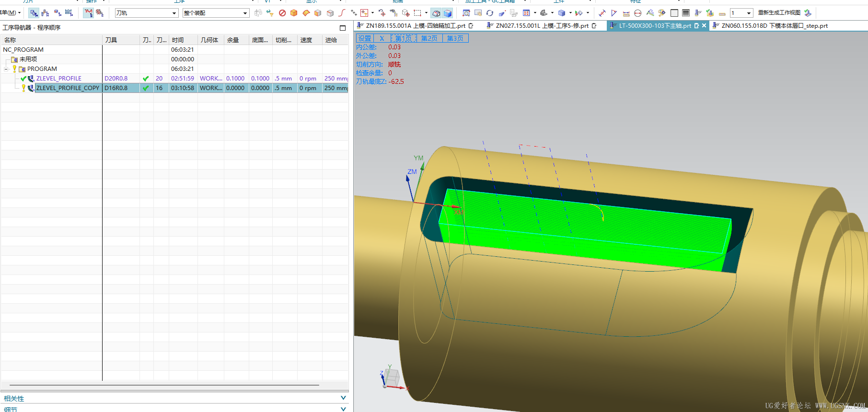Viewport: 868px width, 412px height.
Task: Click the orange solid cube toolbar icon
Action: click(294, 13)
